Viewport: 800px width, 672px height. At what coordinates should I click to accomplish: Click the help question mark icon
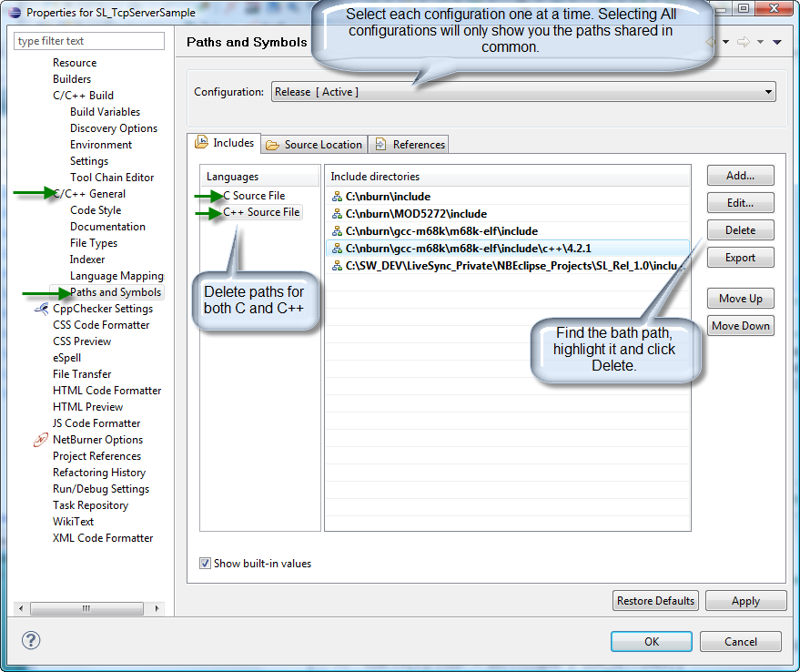tap(31, 640)
